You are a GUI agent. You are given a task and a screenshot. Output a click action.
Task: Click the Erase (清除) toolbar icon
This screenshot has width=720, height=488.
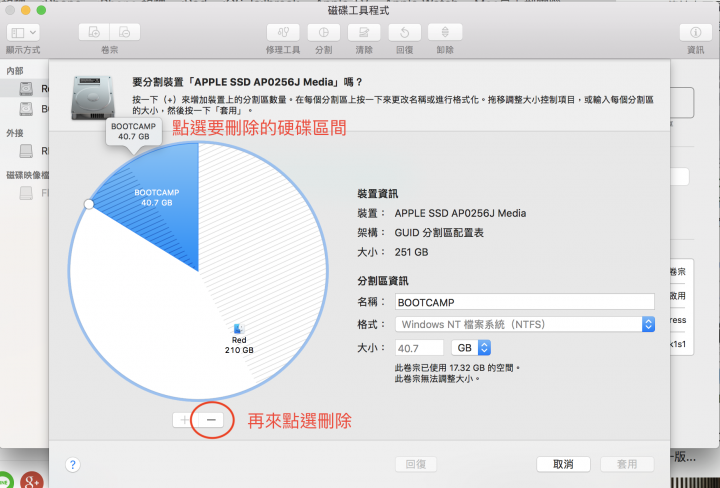click(x=364, y=32)
